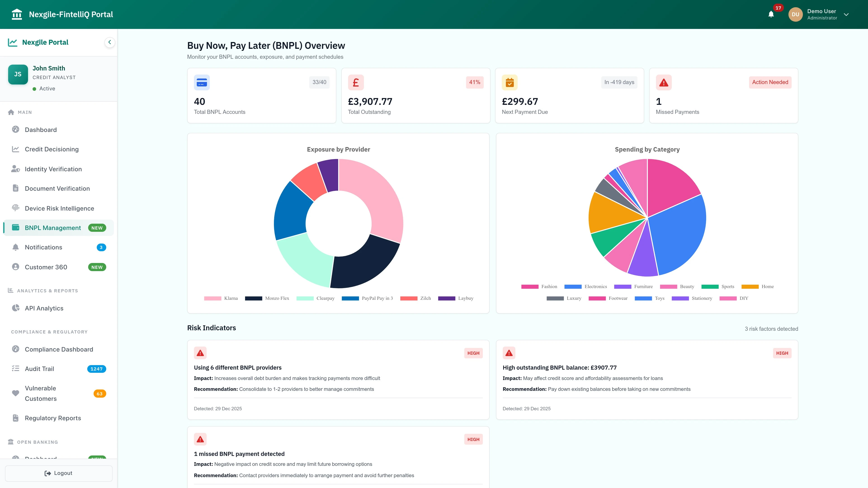Open the Dashboard from the sidebar
868x488 pixels.
point(40,130)
